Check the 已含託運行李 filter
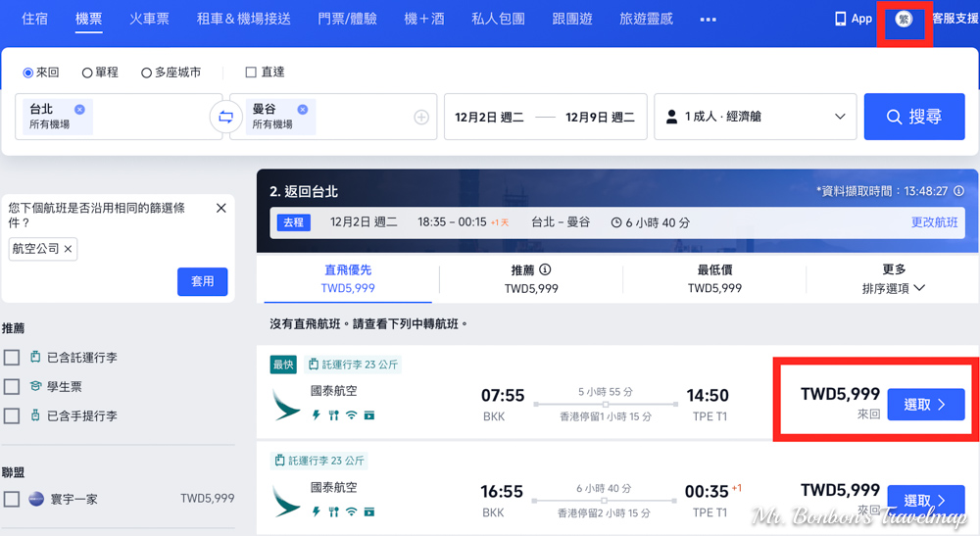 [x=12, y=358]
